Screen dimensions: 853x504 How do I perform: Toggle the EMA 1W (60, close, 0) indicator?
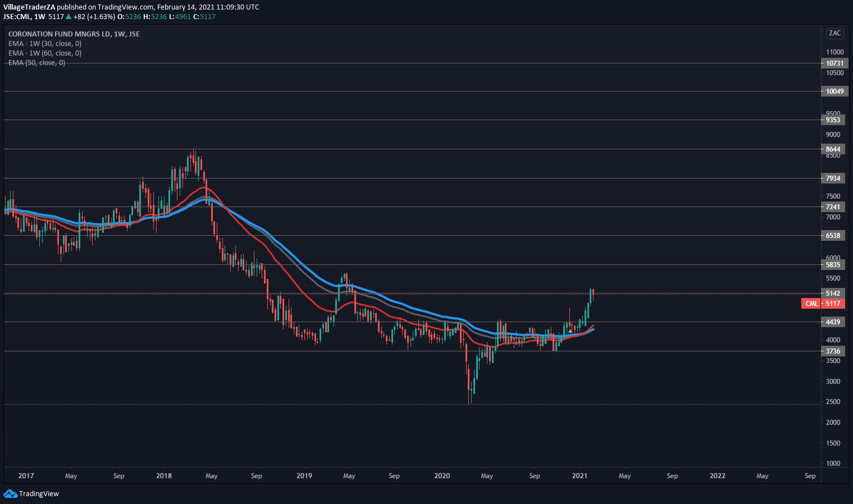45,53
